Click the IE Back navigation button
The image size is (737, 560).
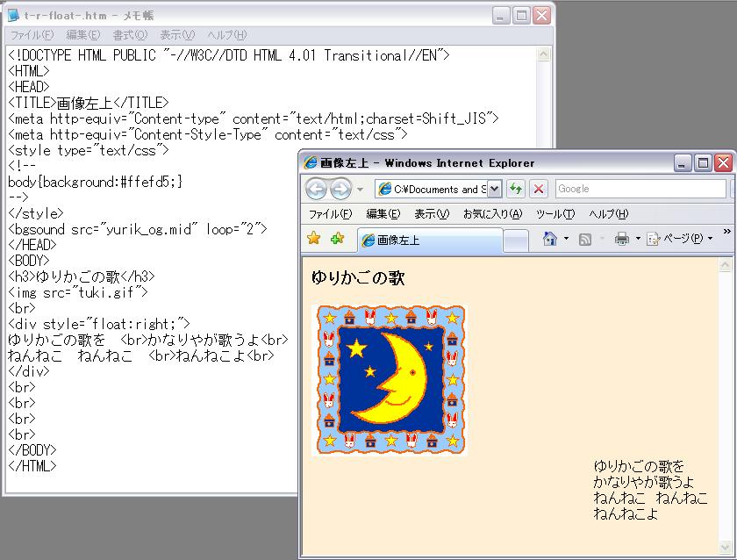pyautogui.click(x=316, y=189)
